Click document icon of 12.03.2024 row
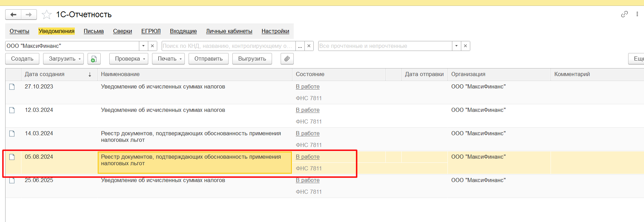The width and height of the screenshot is (644, 222). tap(12, 110)
